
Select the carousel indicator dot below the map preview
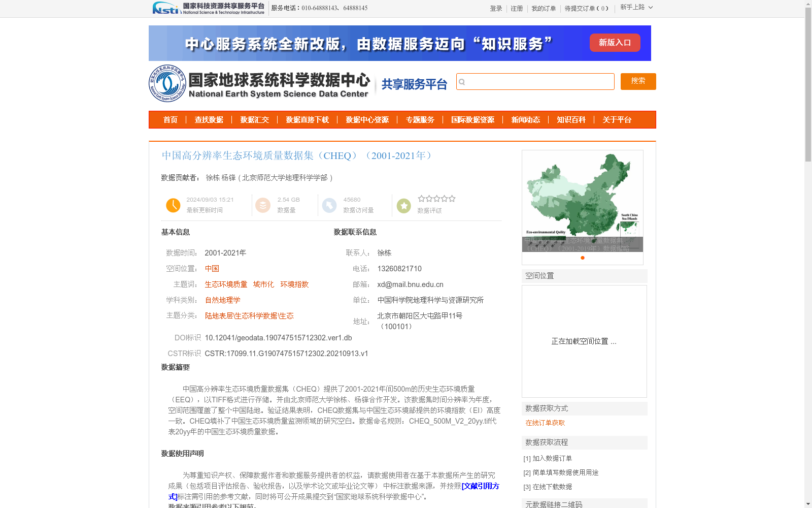582,258
